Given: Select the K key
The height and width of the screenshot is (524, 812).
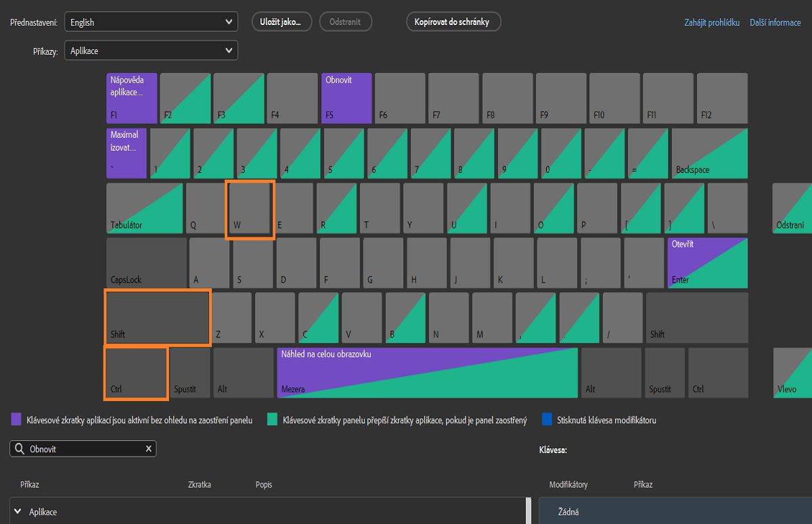Looking at the screenshot, I should [514, 263].
